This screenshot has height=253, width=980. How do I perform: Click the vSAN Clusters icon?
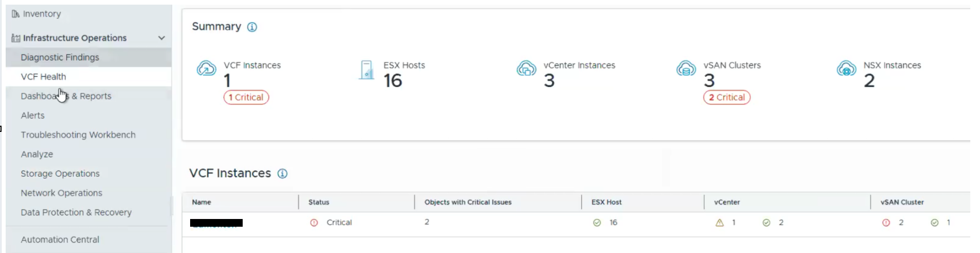[686, 69]
